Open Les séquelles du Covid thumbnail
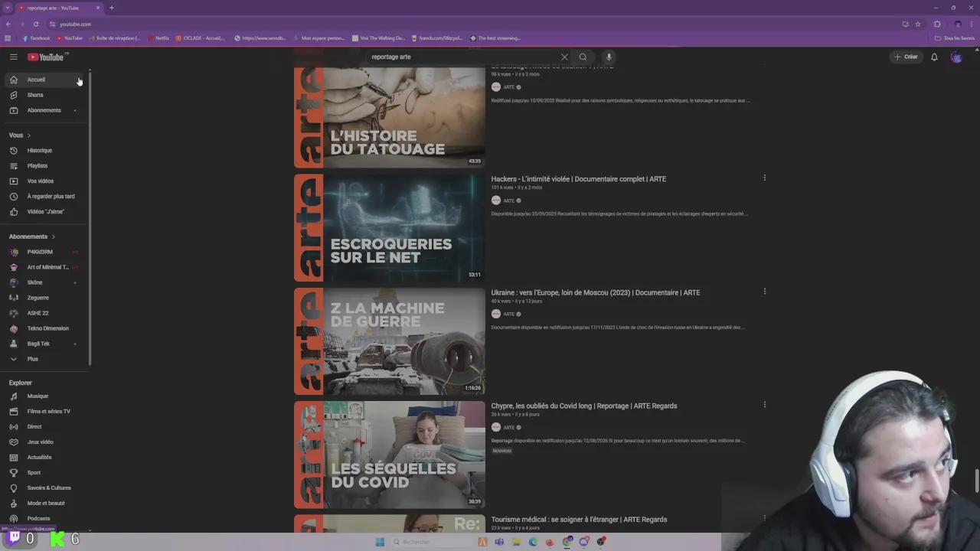The image size is (980, 551). point(390,455)
